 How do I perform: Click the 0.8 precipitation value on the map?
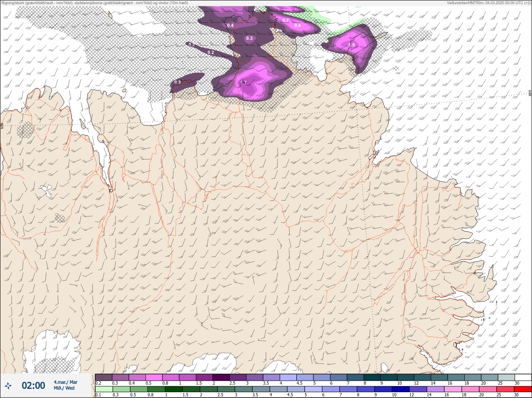click(x=298, y=25)
